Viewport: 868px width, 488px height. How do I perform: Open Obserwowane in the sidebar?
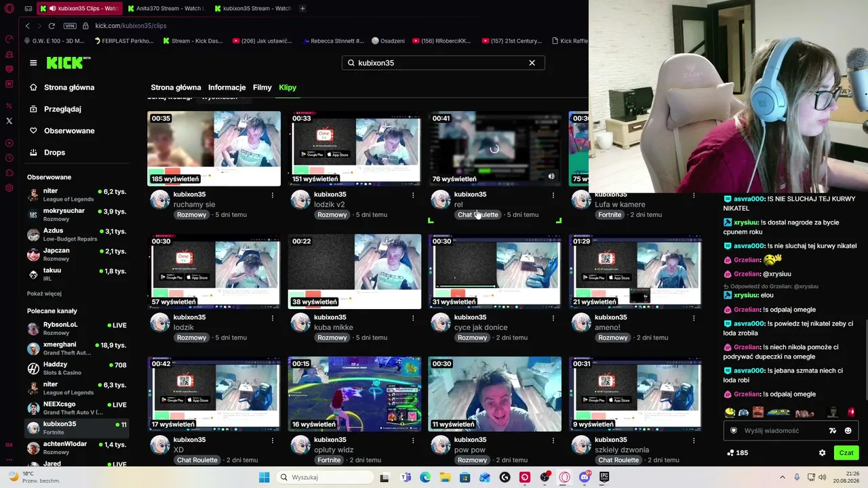[x=69, y=131]
